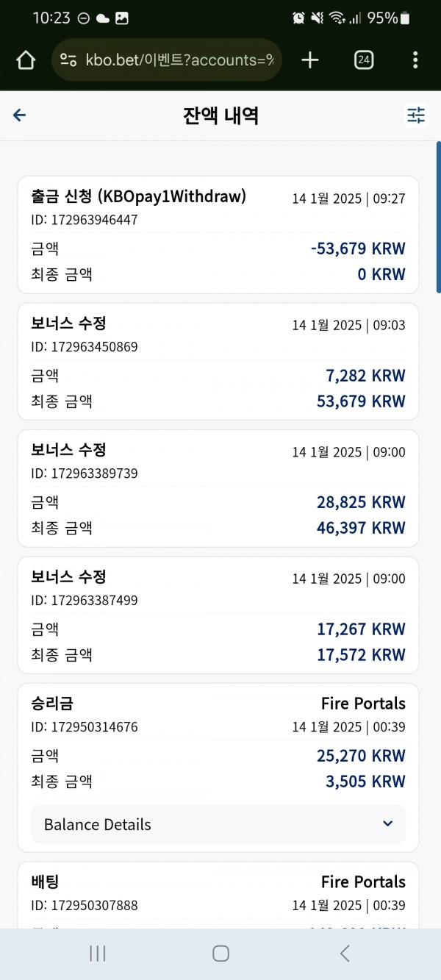
Task: Tap the Android back navigation button
Action: point(344,954)
